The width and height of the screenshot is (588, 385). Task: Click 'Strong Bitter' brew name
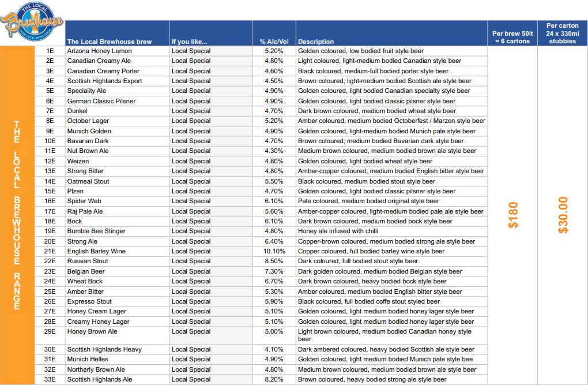[85, 171]
